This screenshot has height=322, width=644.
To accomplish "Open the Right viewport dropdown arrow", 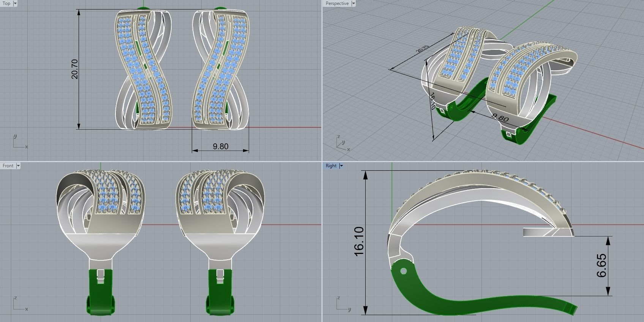I will tap(341, 166).
